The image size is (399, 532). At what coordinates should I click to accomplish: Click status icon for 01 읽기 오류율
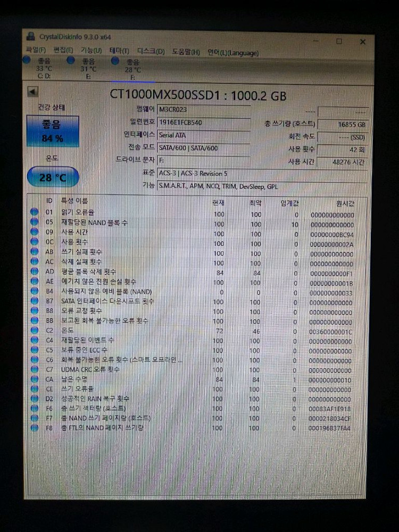click(35, 212)
